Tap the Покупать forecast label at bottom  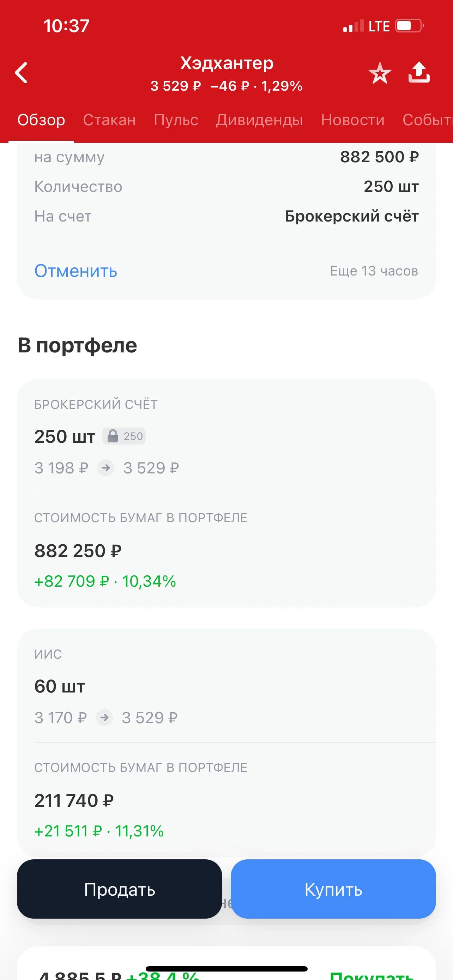[372, 975]
